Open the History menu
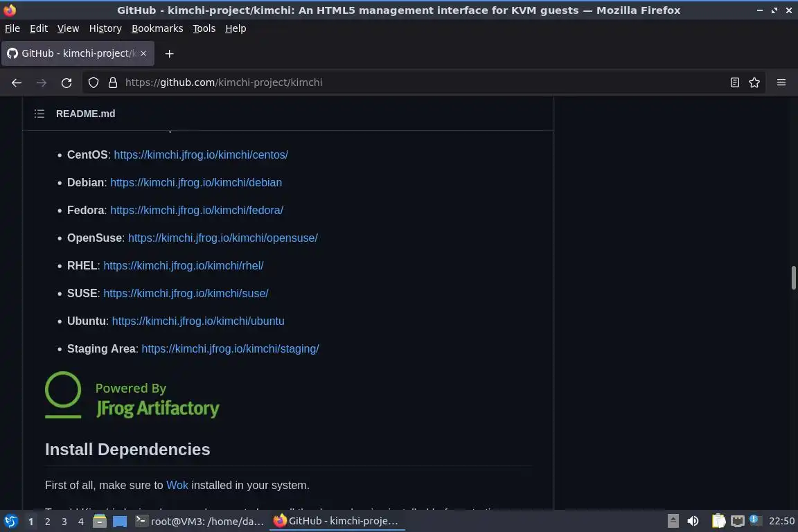This screenshot has height=532, width=798. [105, 28]
